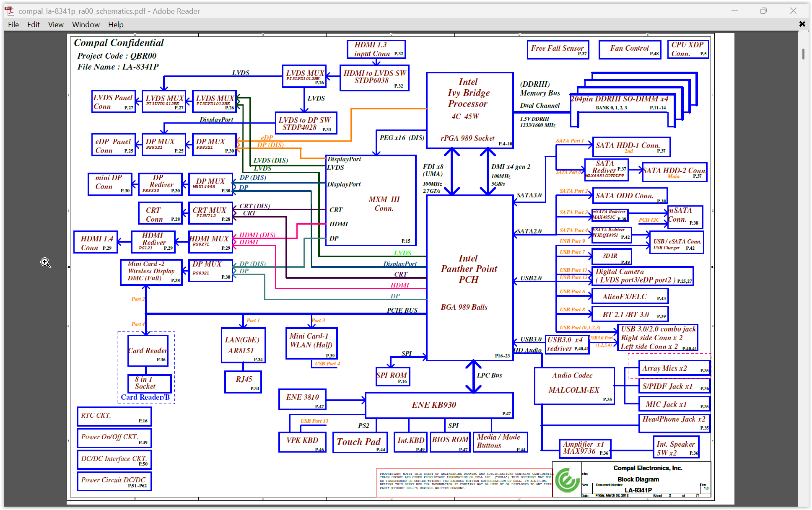Open the View menu
This screenshot has width=812, height=510.
coord(56,25)
